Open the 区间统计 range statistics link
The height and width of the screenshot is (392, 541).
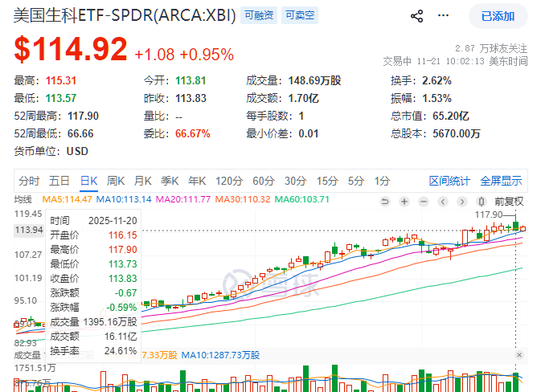click(x=449, y=181)
